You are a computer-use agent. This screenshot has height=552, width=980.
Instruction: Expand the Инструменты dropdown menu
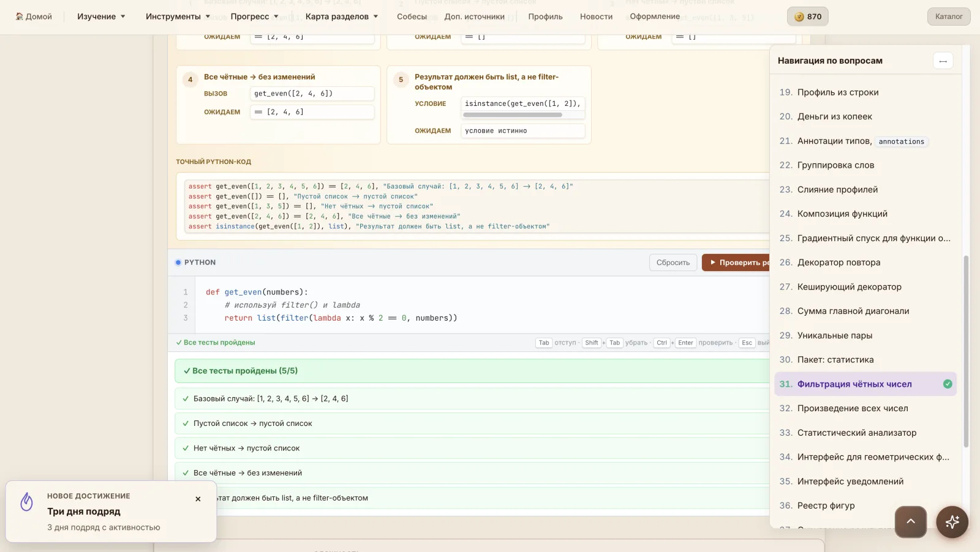178,17
